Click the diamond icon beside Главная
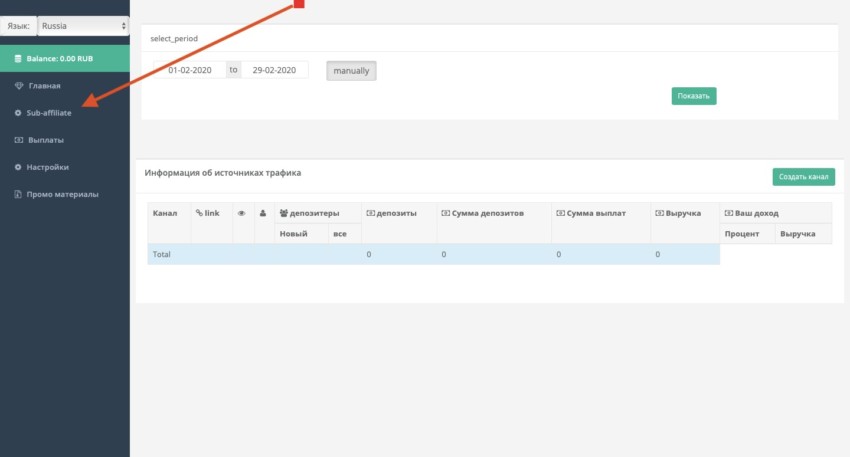 (19, 86)
